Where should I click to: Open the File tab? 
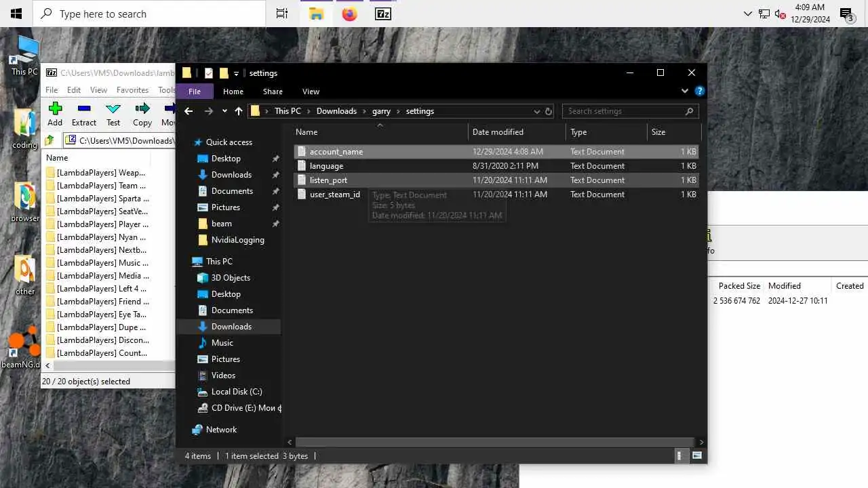click(x=195, y=91)
